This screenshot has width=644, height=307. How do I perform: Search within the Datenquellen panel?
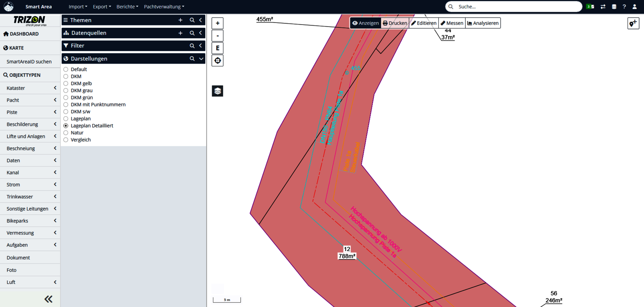point(192,33)
